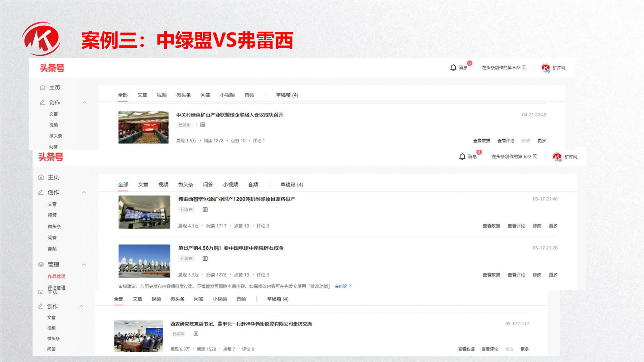
Task: Click 更多 for the 弗雷西鹤壁恒源 article
Action: click(553, 226)
